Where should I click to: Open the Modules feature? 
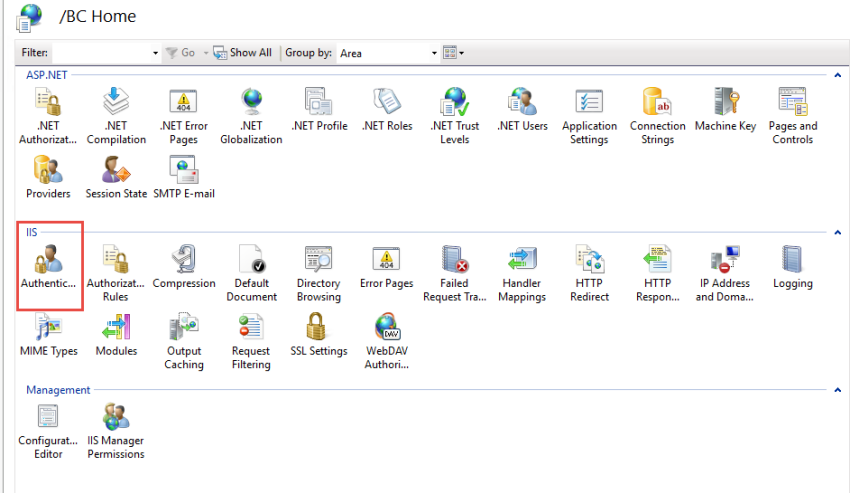[x=116, y=335]
